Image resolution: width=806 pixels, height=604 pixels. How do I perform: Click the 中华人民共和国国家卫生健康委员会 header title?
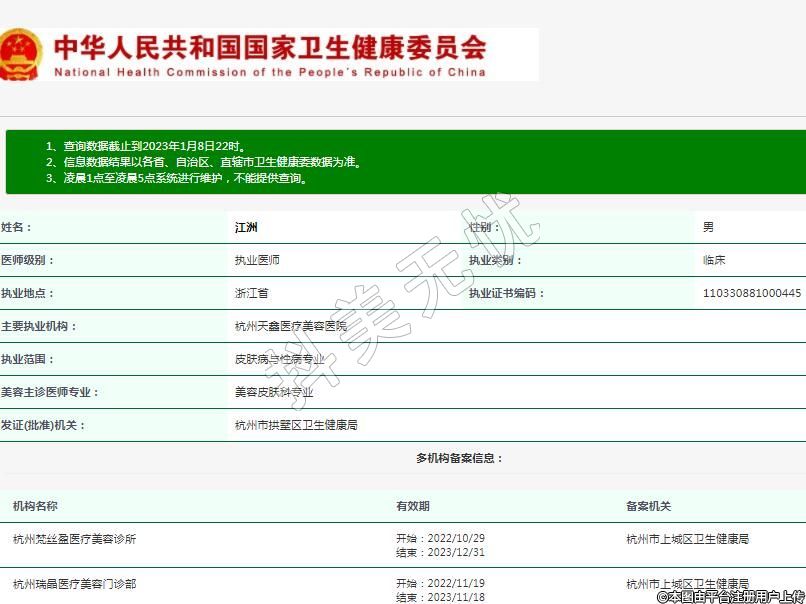pos(270,47)
